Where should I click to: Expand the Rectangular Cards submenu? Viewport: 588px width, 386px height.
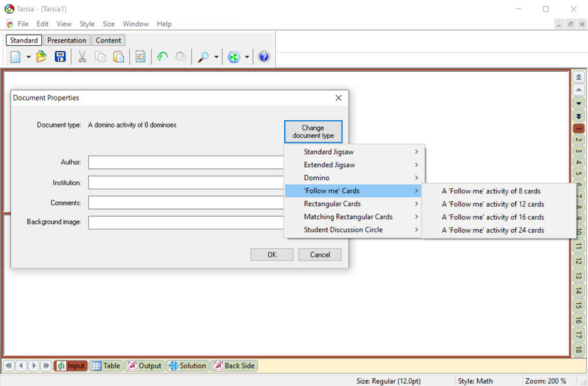pyautogui.click(x=353, y=204)
